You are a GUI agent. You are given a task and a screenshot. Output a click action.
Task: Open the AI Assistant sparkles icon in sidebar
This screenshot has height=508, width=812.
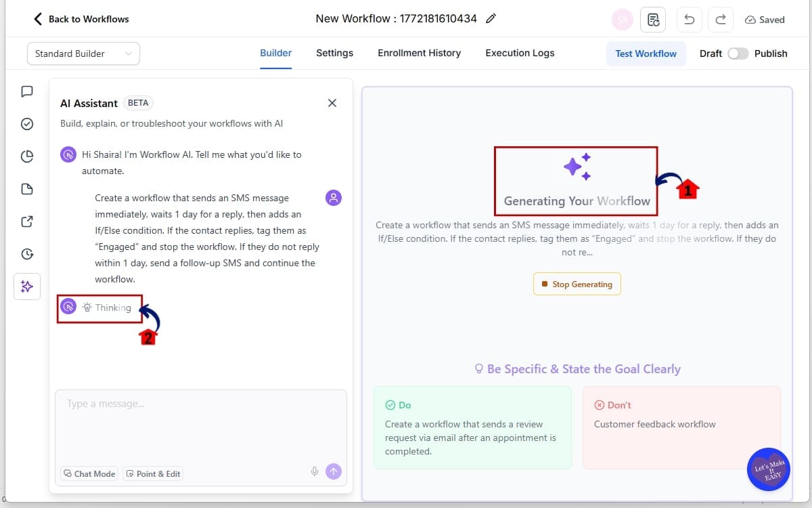point(27,287)
